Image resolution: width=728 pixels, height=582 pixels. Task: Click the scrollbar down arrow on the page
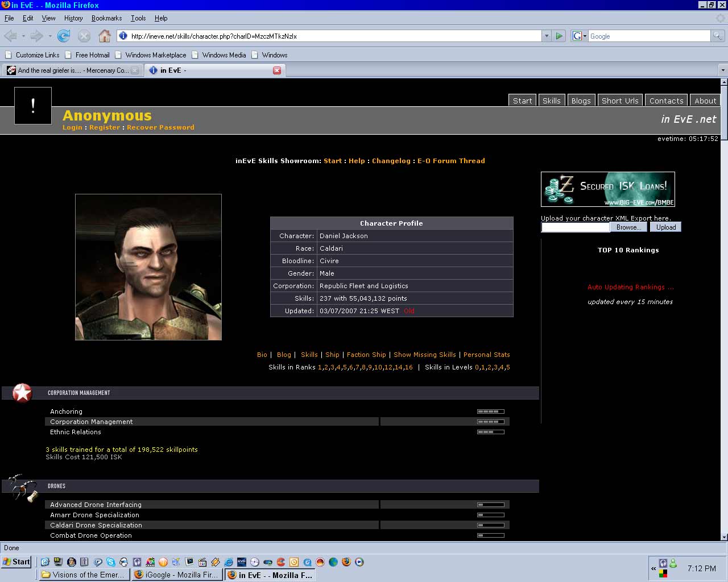(x=724, y=537)
